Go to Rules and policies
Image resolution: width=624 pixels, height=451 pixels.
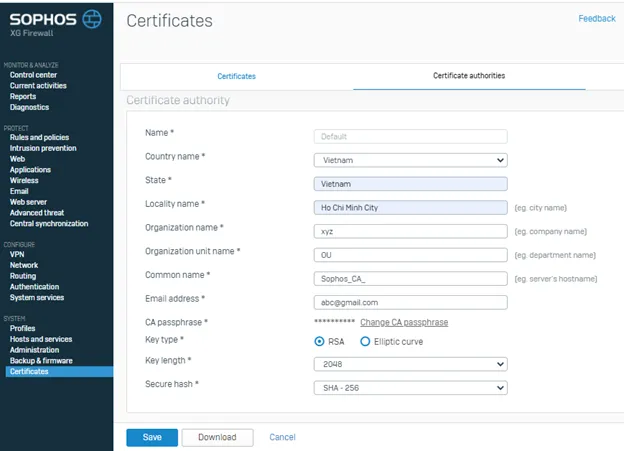40,138
